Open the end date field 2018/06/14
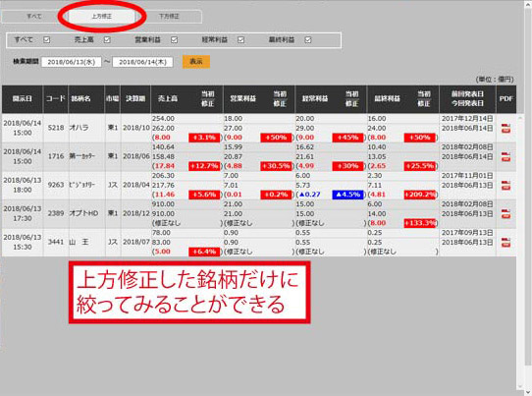 (143, 62)
